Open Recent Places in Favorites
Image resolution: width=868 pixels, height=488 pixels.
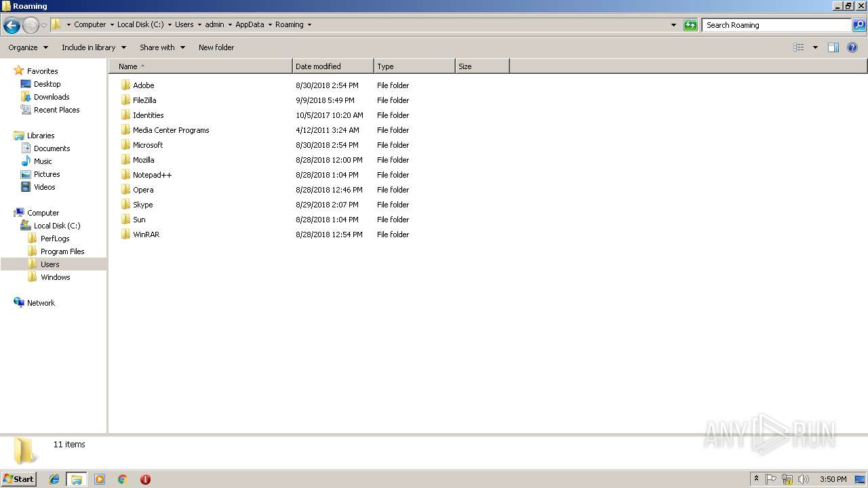(57, 110)
